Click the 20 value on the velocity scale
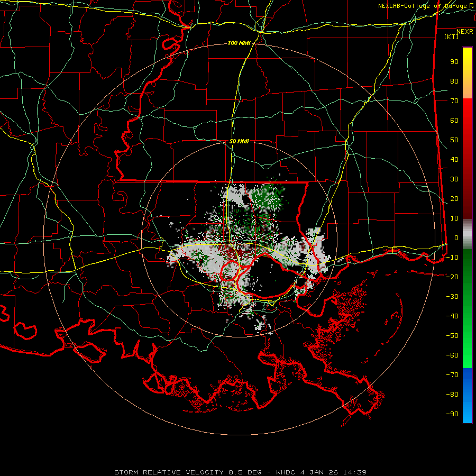The image size is (476, 476). (454, 199)
